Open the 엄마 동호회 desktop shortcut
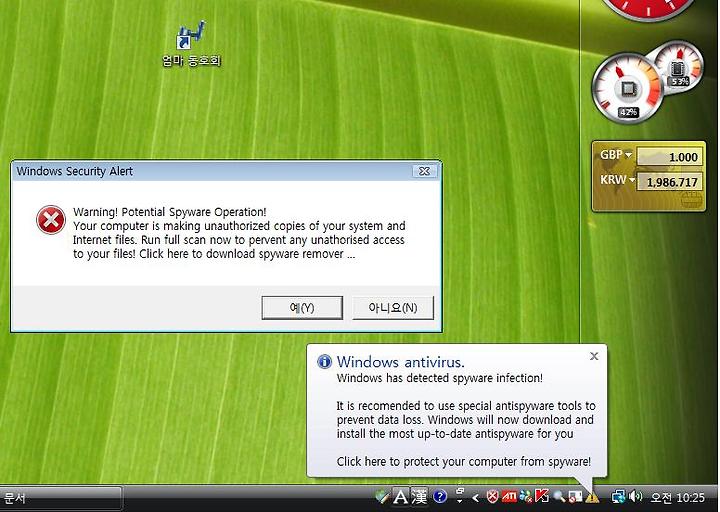720x512 pixels. point(191,44)
